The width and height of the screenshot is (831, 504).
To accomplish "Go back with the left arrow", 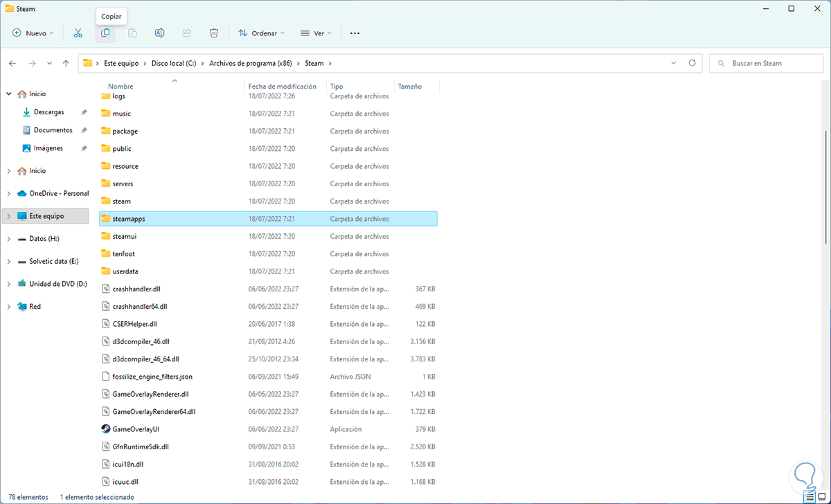I will pos(12,63).
